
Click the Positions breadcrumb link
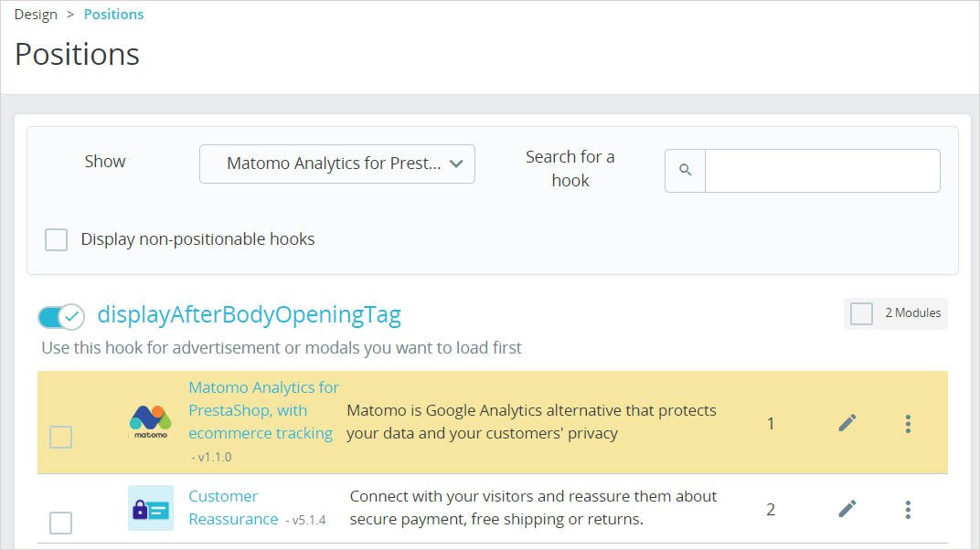click(x=113, y=15)
